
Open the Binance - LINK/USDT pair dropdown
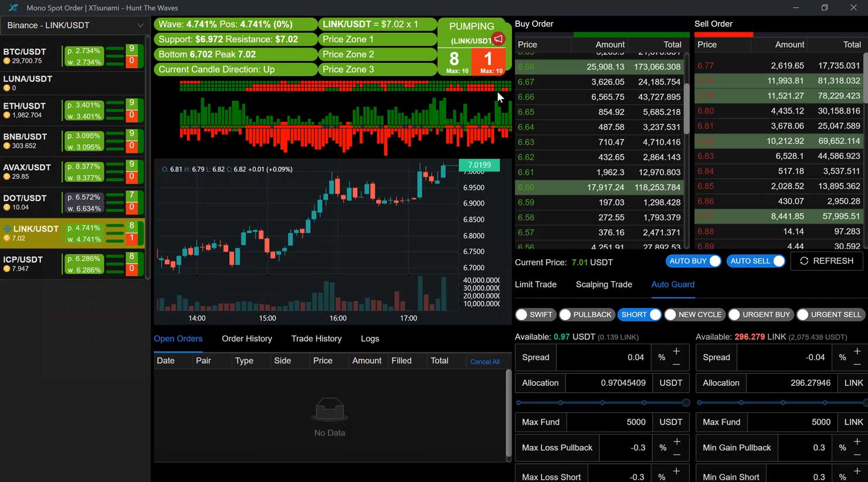[74, 25]
